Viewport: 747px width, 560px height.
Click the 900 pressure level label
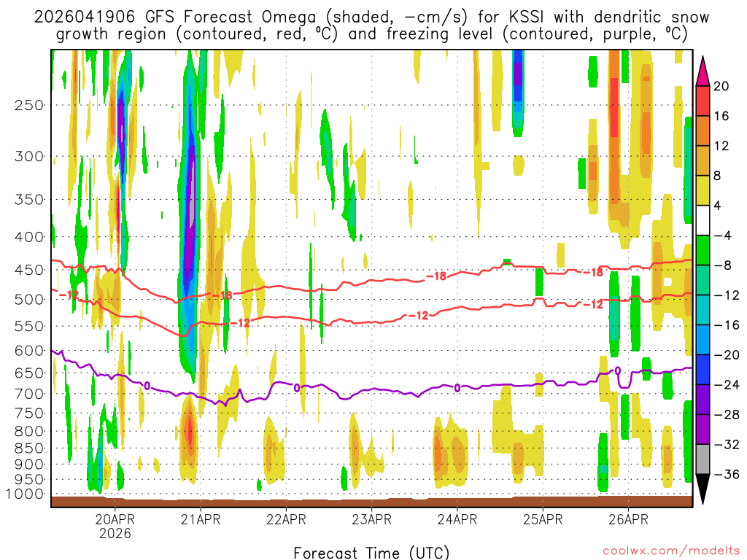click(29, 464)
